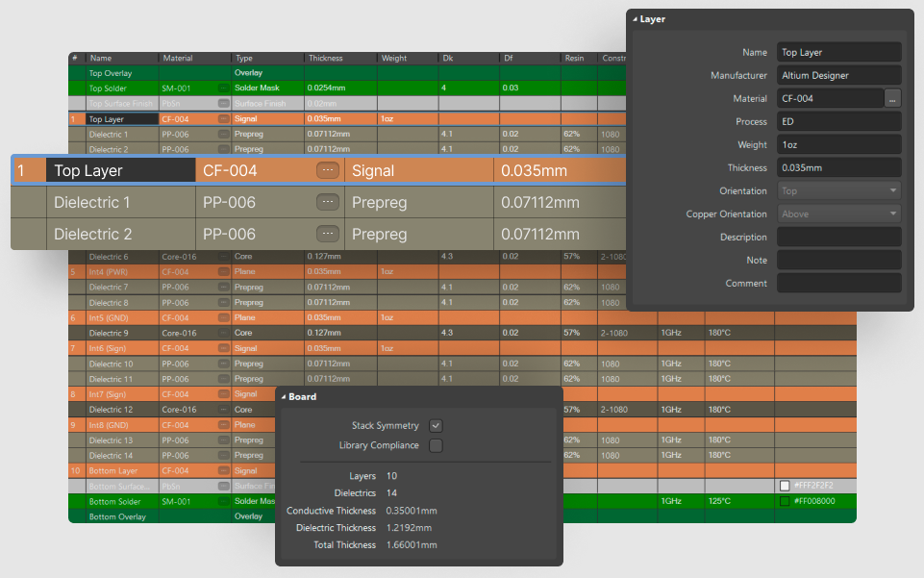Browse material via Layer panel ellipsis button
This screenshot has height=578, width=924.
892,98
